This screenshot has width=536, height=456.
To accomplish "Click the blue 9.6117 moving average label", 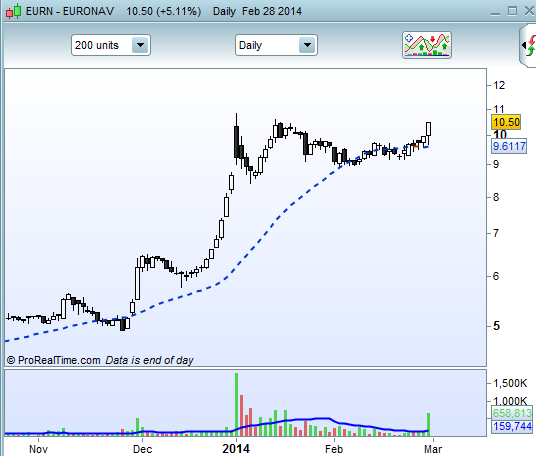I will pos(509,146).
